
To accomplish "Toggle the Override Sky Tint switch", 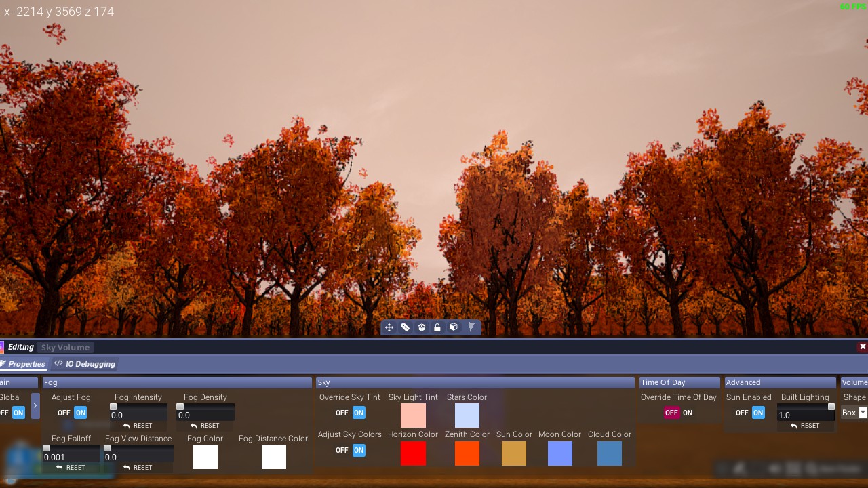I will click(351, 413).
